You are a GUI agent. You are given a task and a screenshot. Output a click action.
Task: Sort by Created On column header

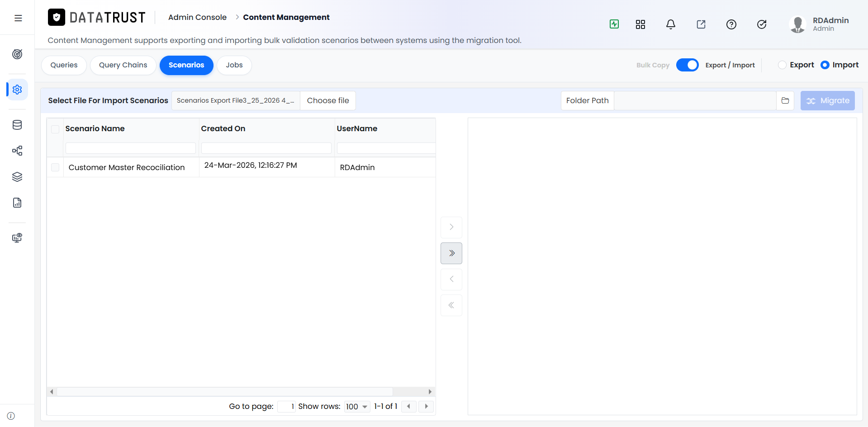tap(223, 128)
